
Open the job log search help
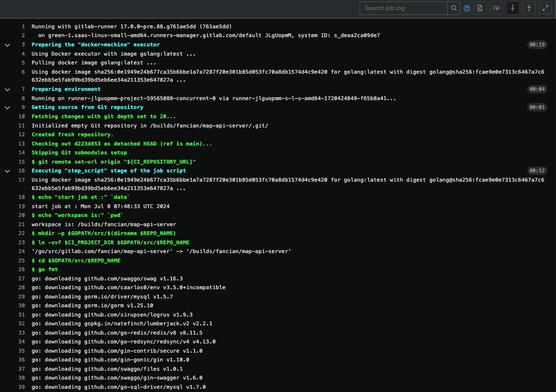(x=467, y=8)
